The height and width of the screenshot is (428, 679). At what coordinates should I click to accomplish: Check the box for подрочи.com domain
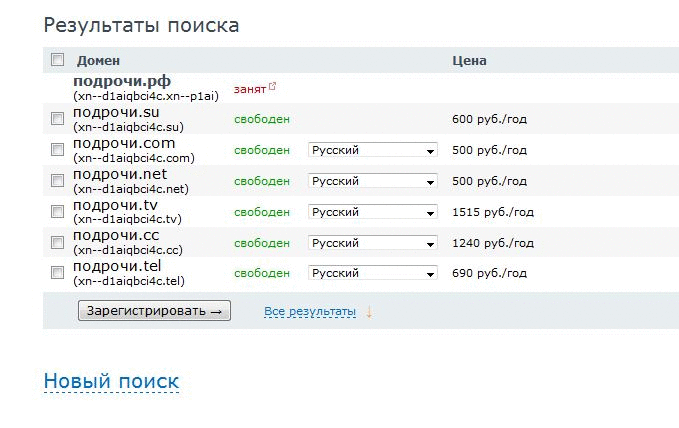tap(58, 149)
